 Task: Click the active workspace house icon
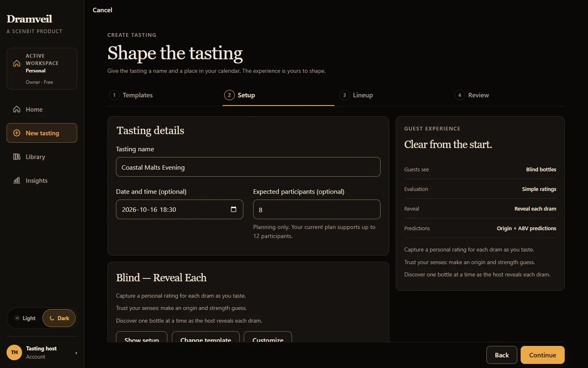17,63
